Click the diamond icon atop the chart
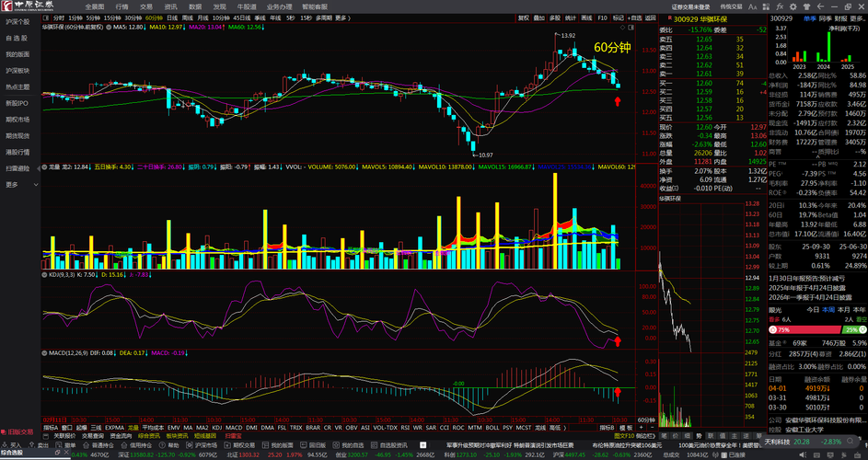 pyautogui.click(x=622, y=27)
